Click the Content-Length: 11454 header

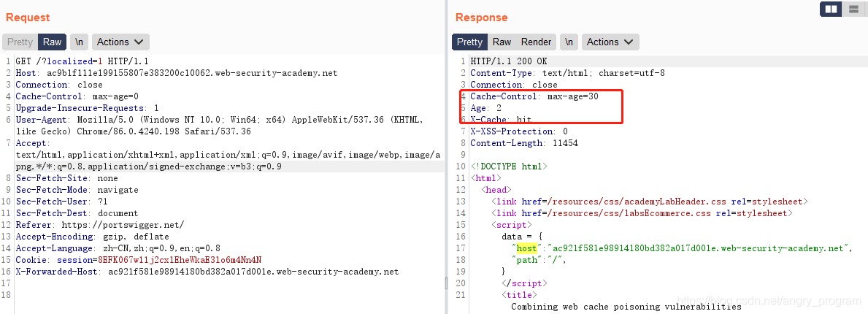click(524, 143)
